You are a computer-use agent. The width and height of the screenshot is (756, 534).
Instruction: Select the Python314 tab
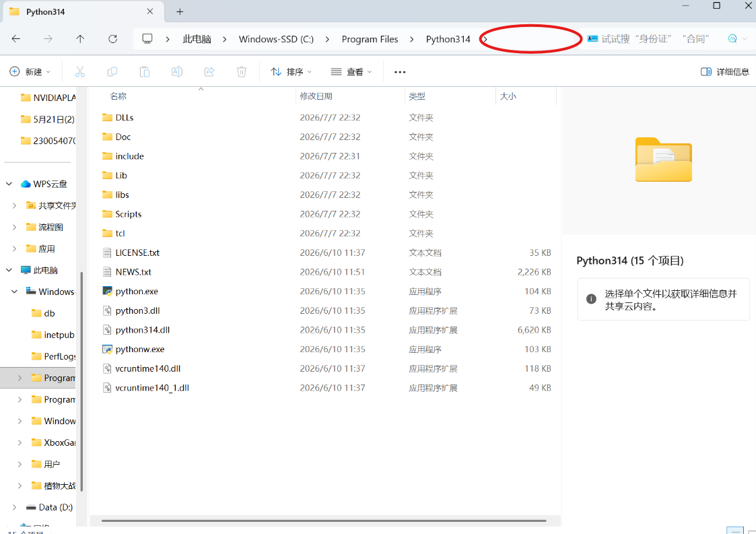pos(83,11)
